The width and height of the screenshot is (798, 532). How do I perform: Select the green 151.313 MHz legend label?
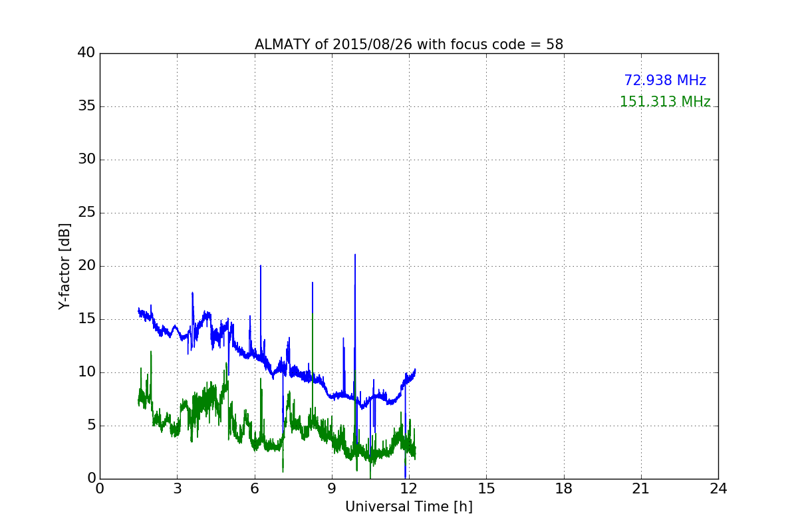pyautogui.click(x=665, y=102)
